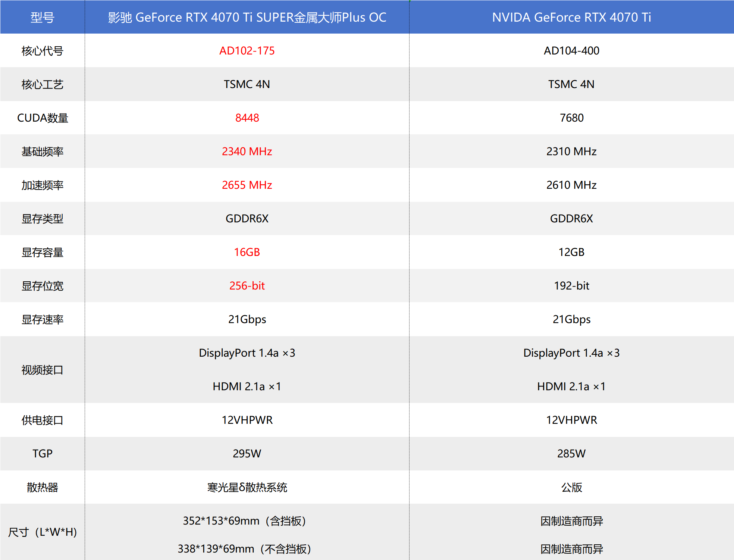Click the 供电接口 row label
Viewport: 734px width, 560px height.
click(x=43, y=420)
